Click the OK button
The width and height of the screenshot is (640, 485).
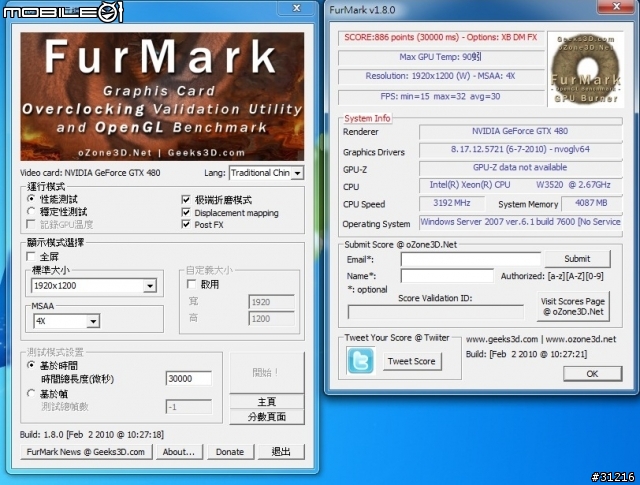[x=592, y=374]
